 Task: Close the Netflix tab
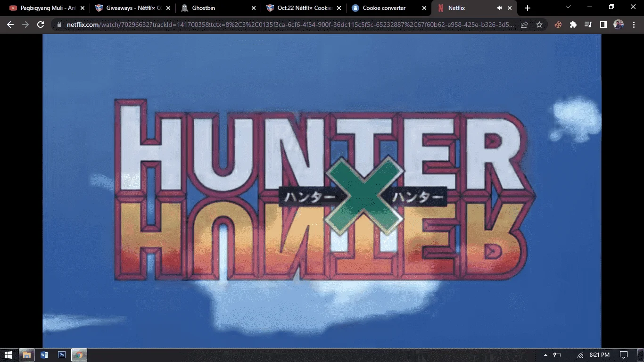pos(510,8)
